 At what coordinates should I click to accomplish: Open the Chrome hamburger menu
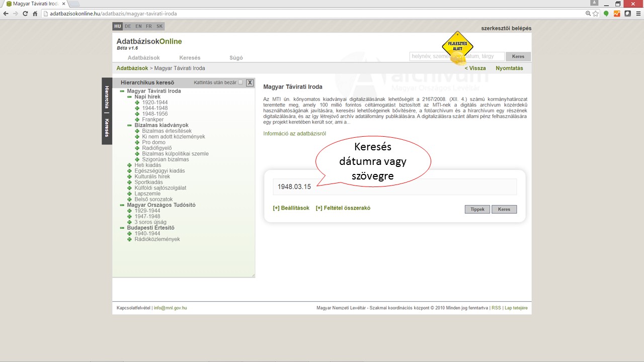(637, 14)
